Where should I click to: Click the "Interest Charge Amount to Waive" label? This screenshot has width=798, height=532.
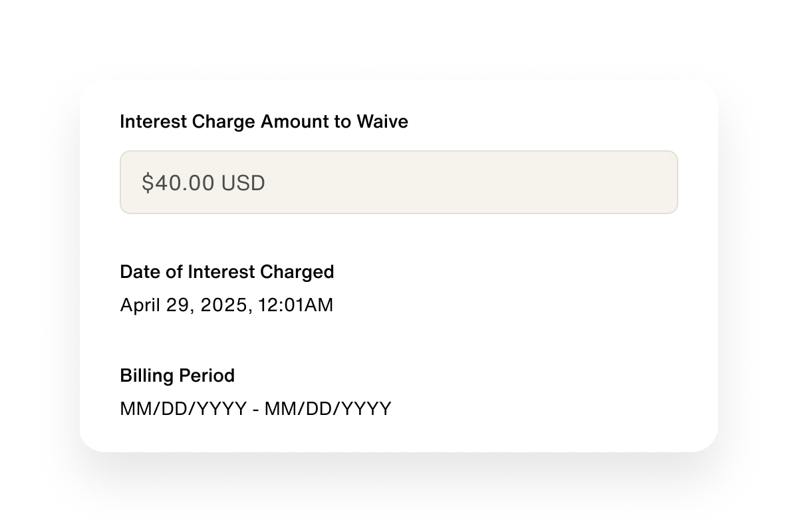[263, 122]
